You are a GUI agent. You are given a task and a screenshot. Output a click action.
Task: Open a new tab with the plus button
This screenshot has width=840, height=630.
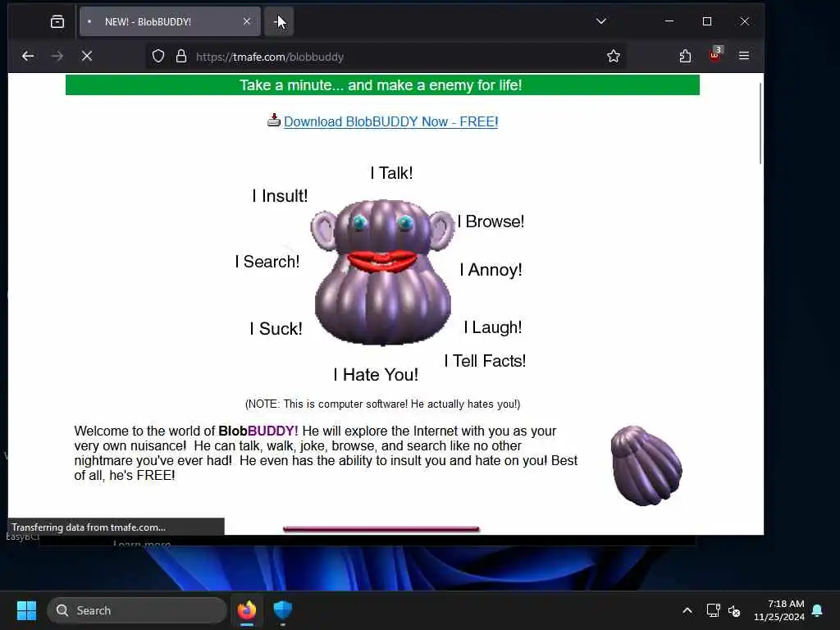[279, 21]
